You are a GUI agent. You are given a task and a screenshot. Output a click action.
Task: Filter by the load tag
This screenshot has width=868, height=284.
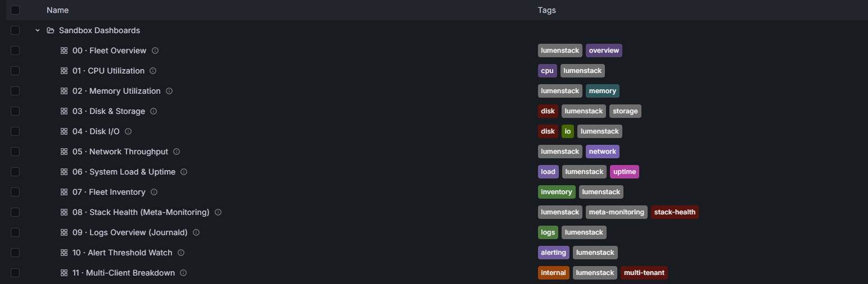[548, 172]
